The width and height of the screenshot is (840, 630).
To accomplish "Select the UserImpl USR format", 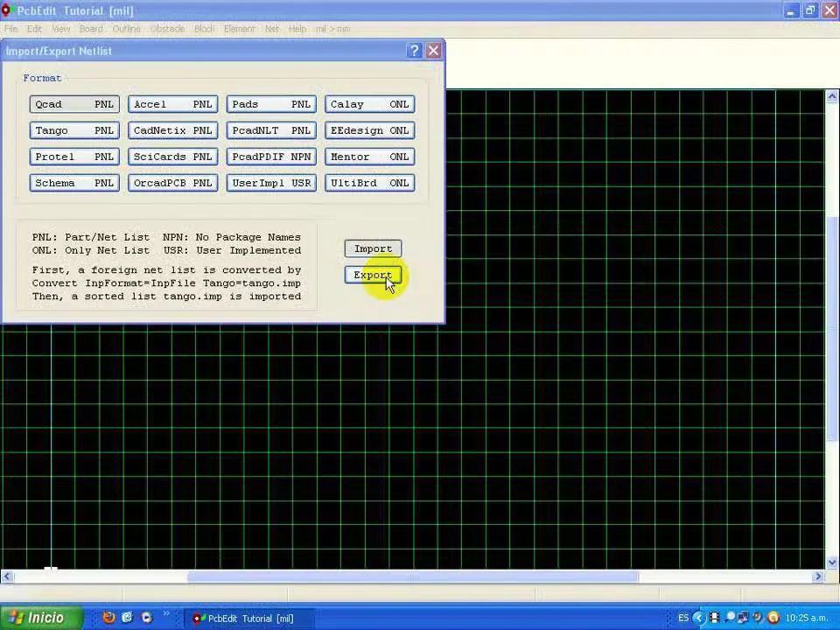I will pyautogui.click(x=270, y=183).
